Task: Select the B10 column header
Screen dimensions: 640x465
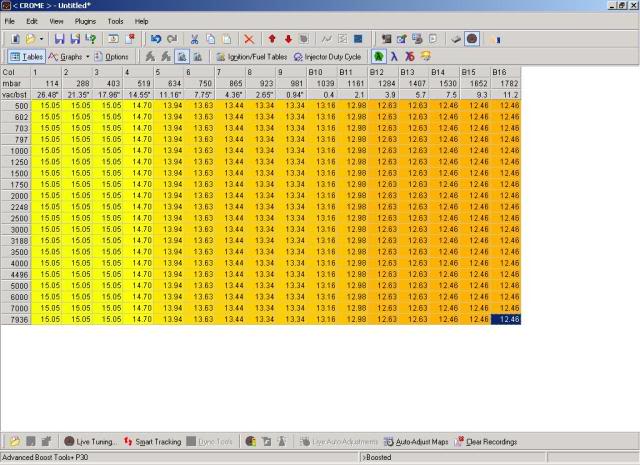Action: coord(322,72)
